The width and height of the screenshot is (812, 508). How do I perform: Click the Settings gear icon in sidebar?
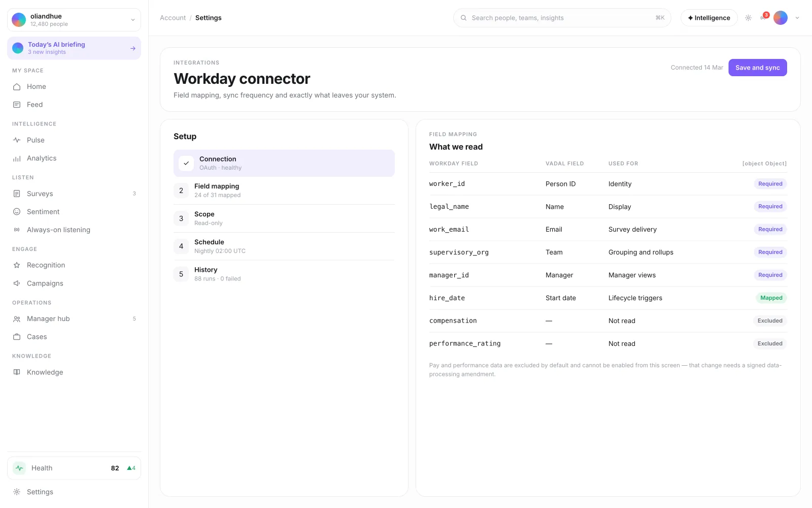click(x=17, y=492)
